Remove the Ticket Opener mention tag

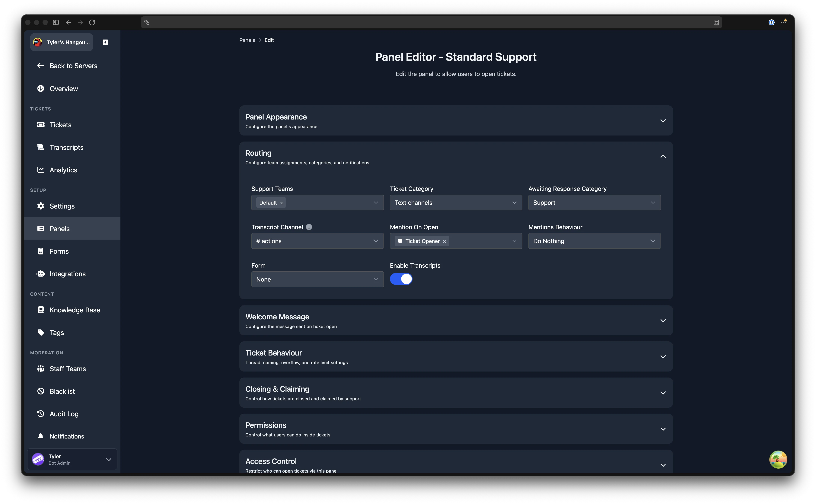[x=444, y=241]
